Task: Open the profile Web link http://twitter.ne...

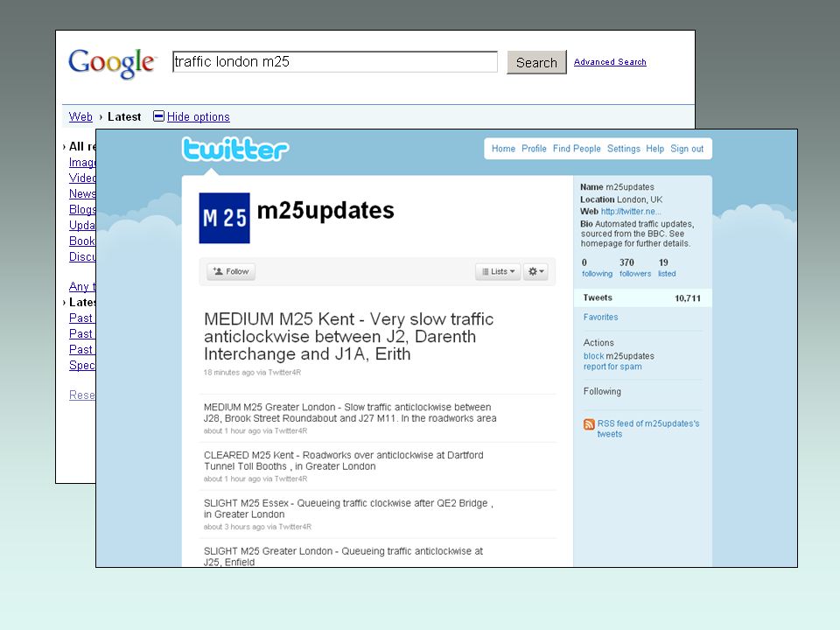Action: 631,212
